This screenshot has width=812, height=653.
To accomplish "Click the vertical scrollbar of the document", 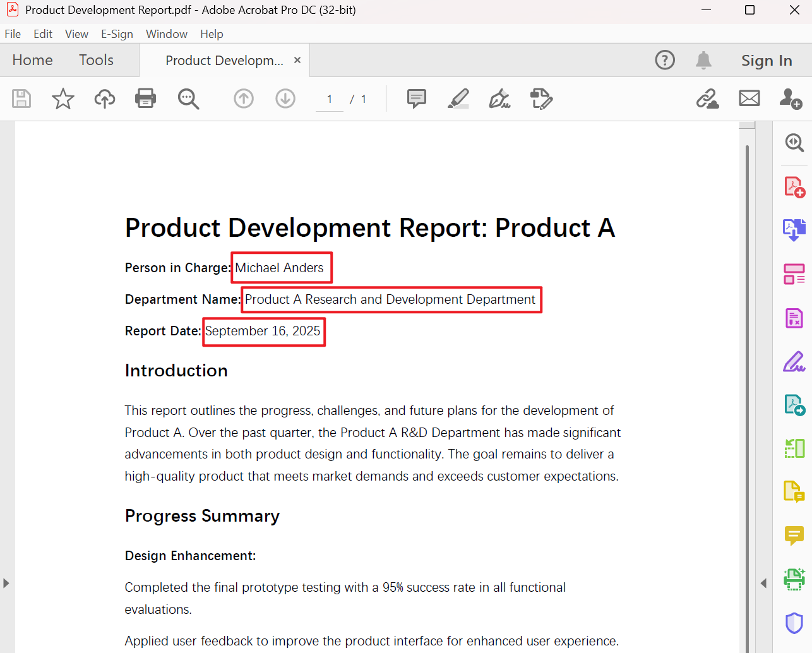I will pyautogui.click(x=747, y=379).
